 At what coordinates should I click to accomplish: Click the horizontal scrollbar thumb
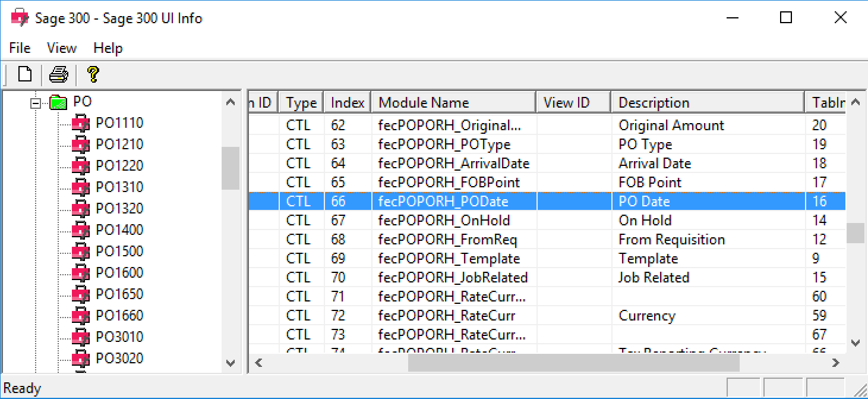573,362
